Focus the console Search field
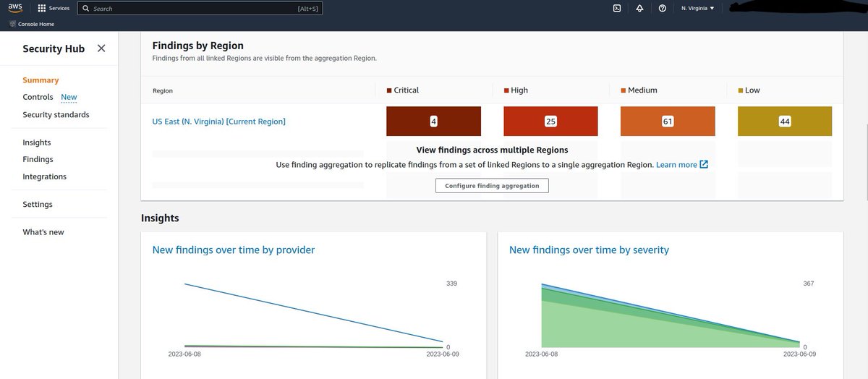Image resolution: width=868 pixels, height=379 pixels. click(x=199, y=9)
